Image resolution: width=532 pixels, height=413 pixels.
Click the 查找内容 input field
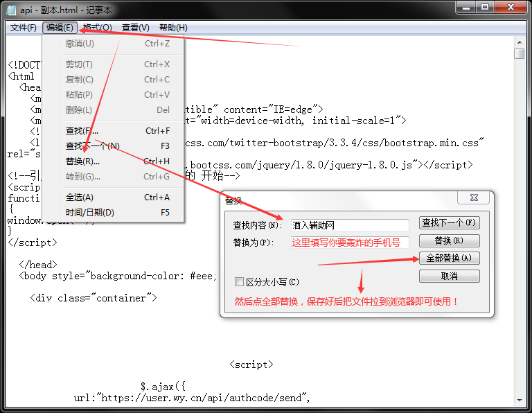[x=350, y=225]
